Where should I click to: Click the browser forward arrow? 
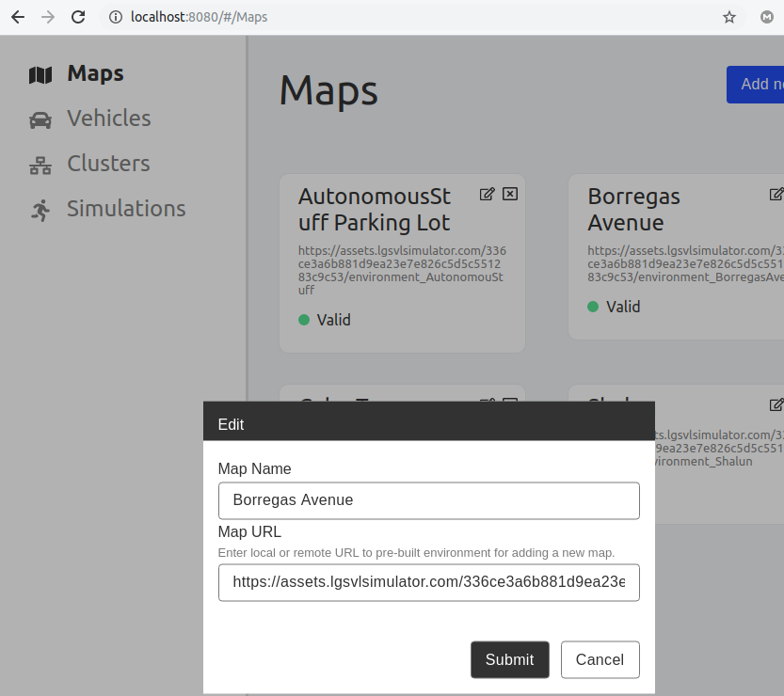48,17
